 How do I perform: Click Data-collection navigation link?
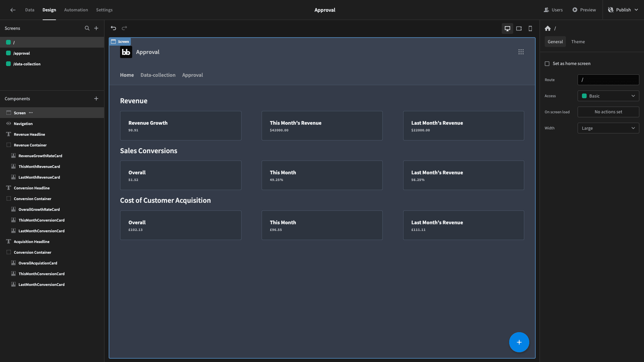click(x=158, y=75)
